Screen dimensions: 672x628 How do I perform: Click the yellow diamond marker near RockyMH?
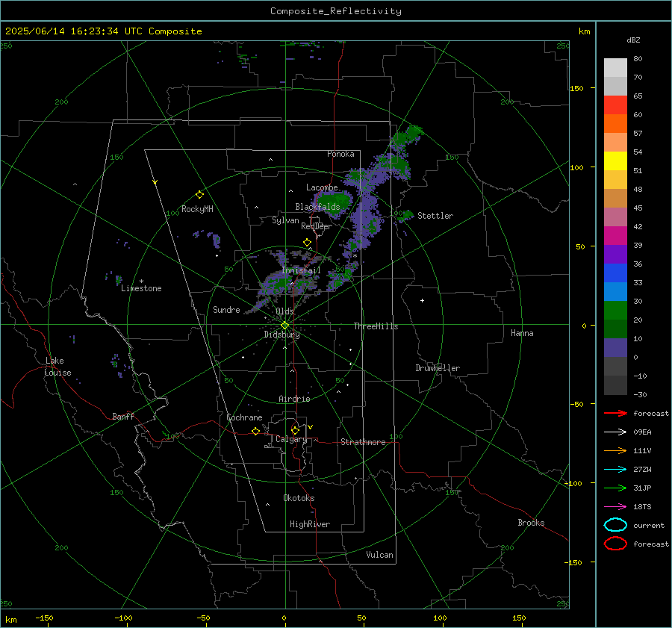click(x=199, y=195)
